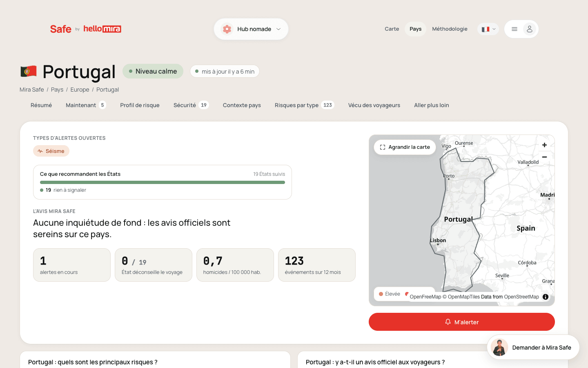Click the user profile icon
Image resolution: width=588 pixels, height=368 pixels.
[x=530, y=29]
